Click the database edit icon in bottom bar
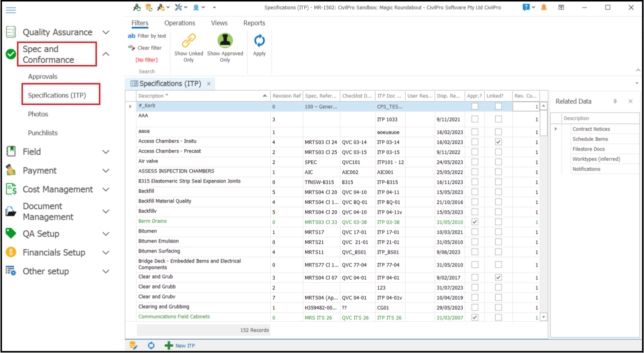This screenshot has width=644, height=353. [133, 345]
